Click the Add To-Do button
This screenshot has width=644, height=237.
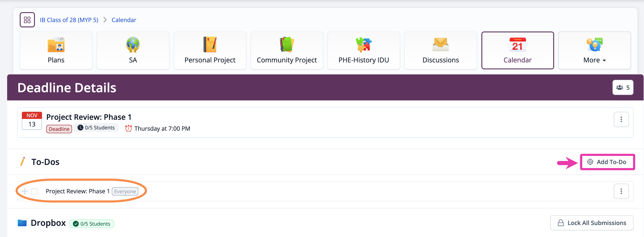pos(607,162)
